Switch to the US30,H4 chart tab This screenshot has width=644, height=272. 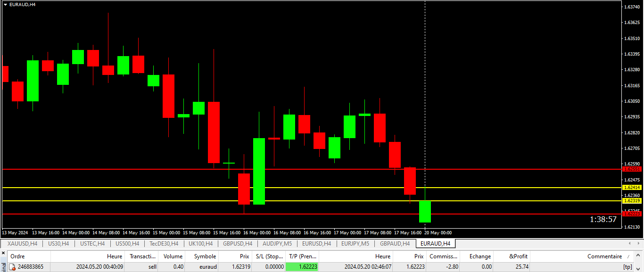(58, 244)
